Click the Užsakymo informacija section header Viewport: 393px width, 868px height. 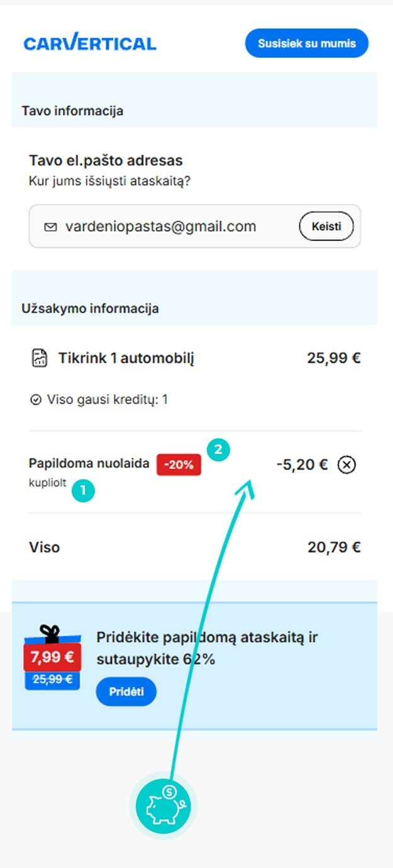point(90,308)
